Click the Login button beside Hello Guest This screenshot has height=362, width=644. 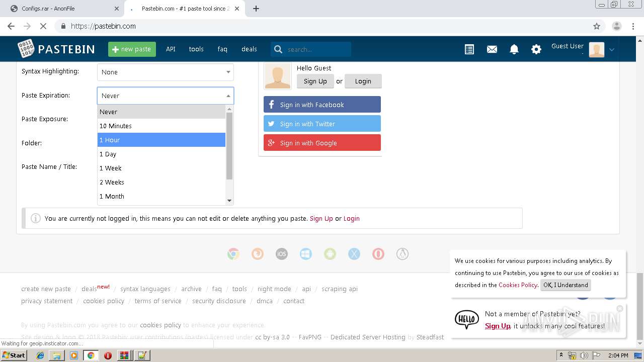(363, 81)
